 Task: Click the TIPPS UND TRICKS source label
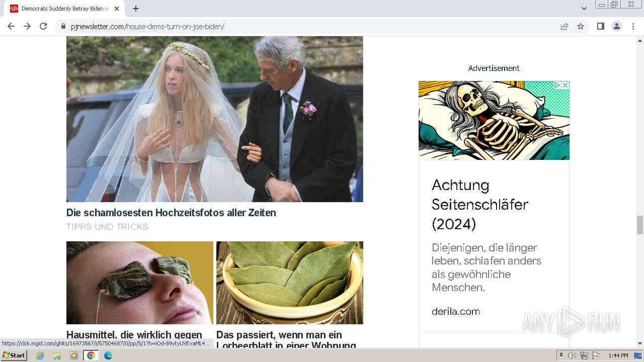[107, 227]
